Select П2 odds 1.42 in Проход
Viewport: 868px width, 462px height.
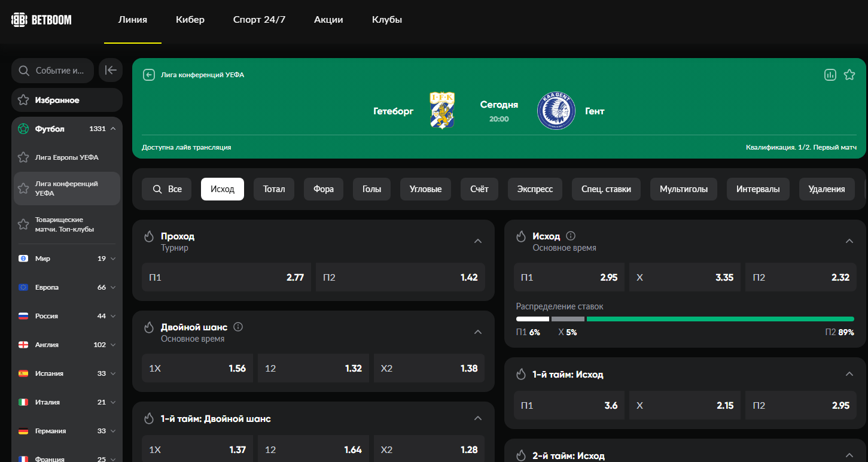coord(400,277)
